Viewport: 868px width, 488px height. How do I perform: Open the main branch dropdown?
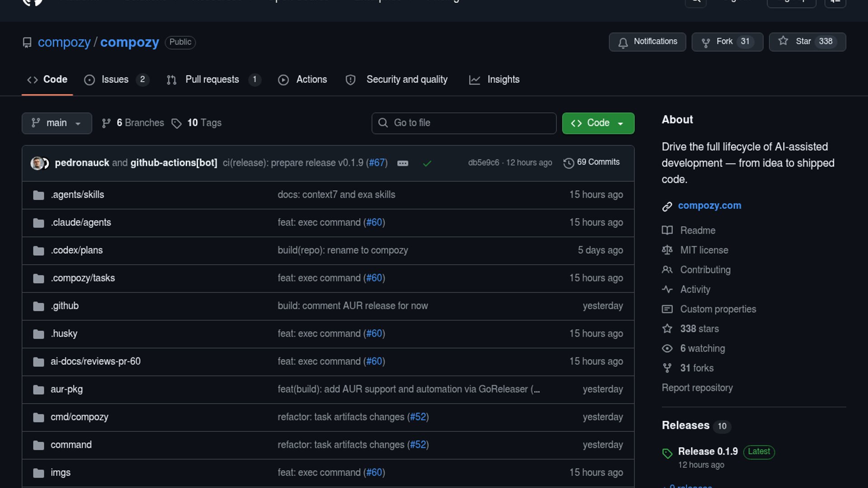click(57, 123)
